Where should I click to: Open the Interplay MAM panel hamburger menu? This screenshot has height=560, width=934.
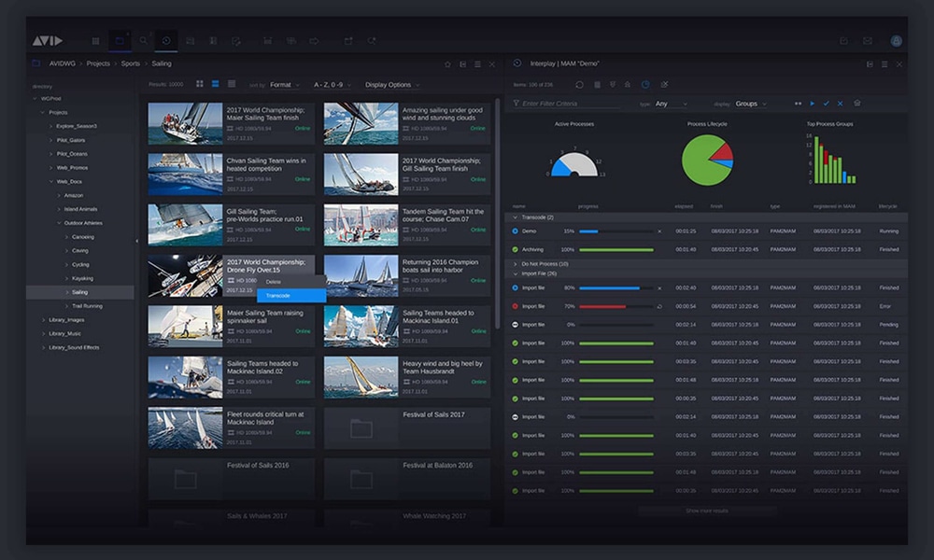tap(884, 64)
